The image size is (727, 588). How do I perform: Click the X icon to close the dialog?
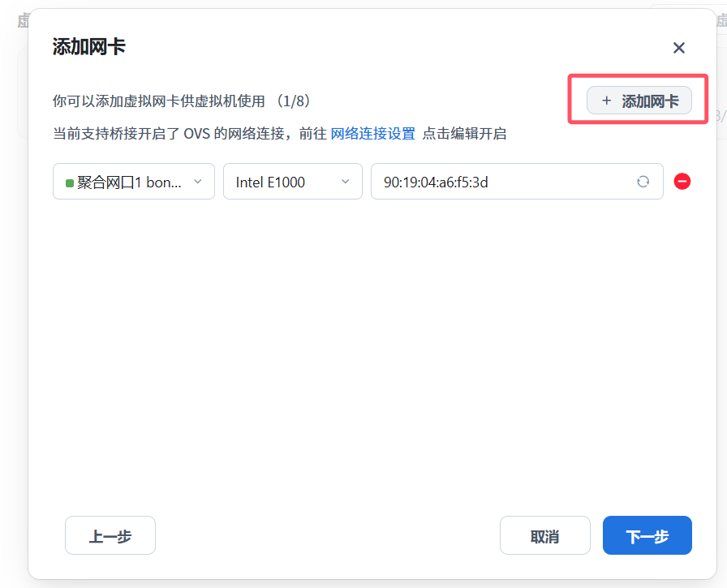tap(679, 48)
